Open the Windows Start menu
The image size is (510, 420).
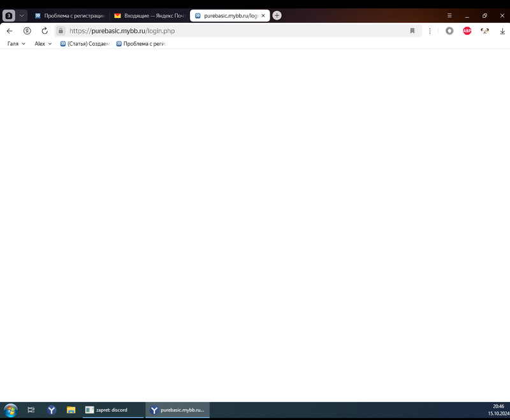pyautogui.click(x=10, y=410)
